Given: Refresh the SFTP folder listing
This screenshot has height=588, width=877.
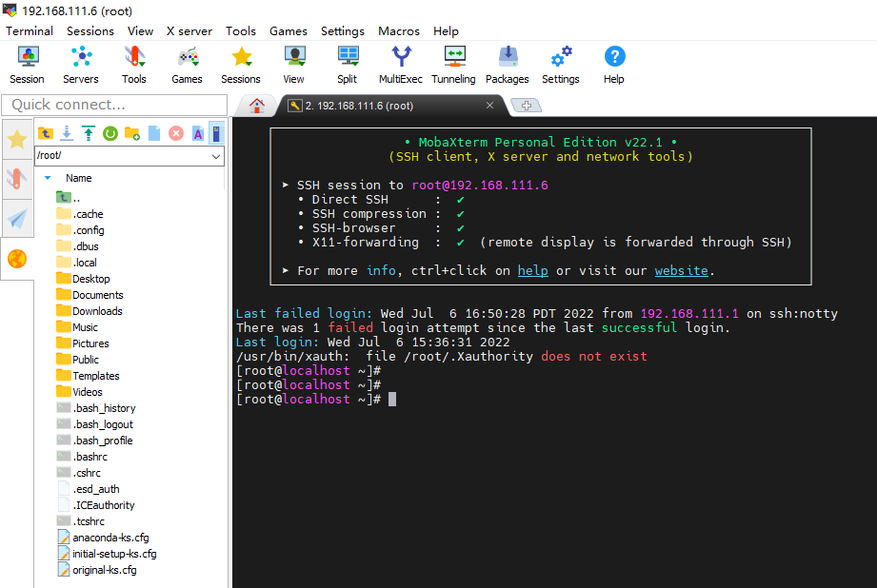Looking at the screenshot, I should [x=110, y=133].
